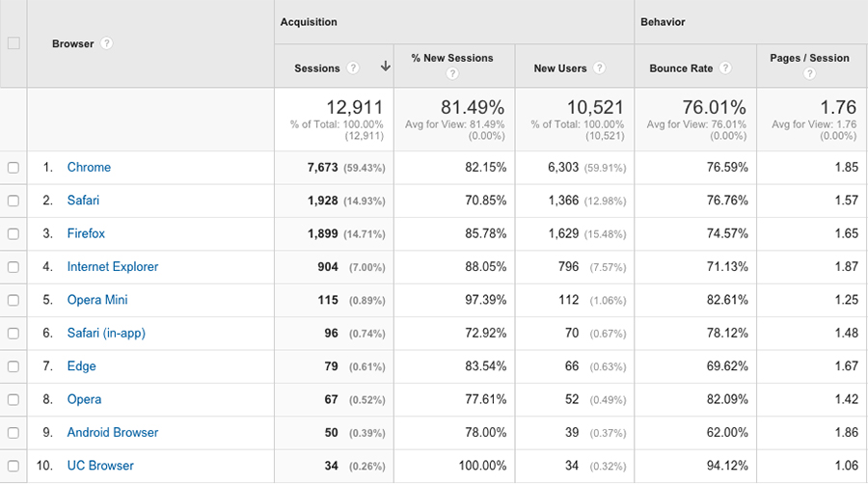The height and width of the screenshot is (485, 868).
Task: Click help icon beside Sessions column
Action: pos(353,68)
